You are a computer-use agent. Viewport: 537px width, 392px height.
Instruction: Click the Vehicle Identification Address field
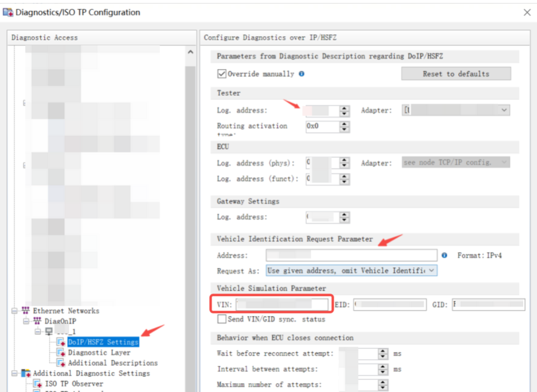352,255
